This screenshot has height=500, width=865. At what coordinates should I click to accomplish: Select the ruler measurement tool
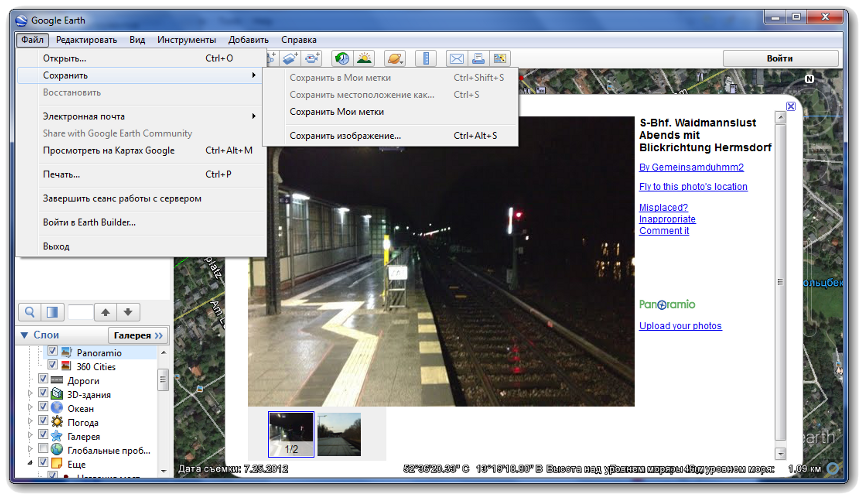pyautogui.click(x=424, y=59)
